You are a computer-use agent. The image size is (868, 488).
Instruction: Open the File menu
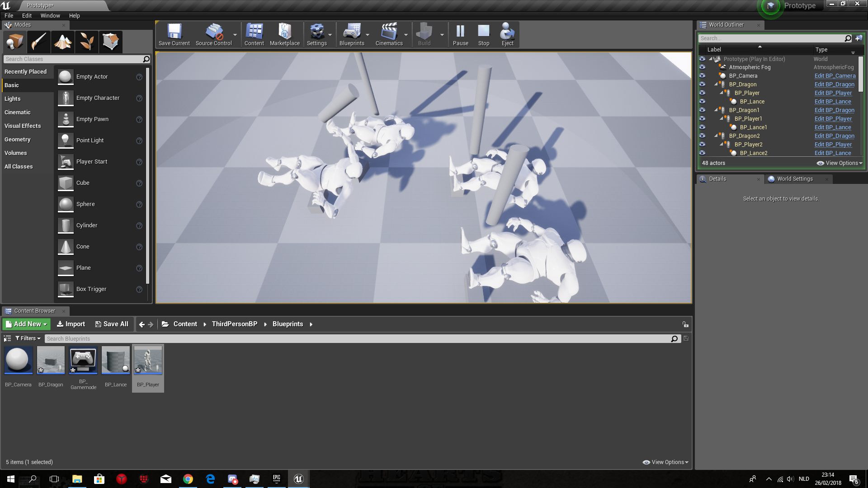[x=9, y=16]
